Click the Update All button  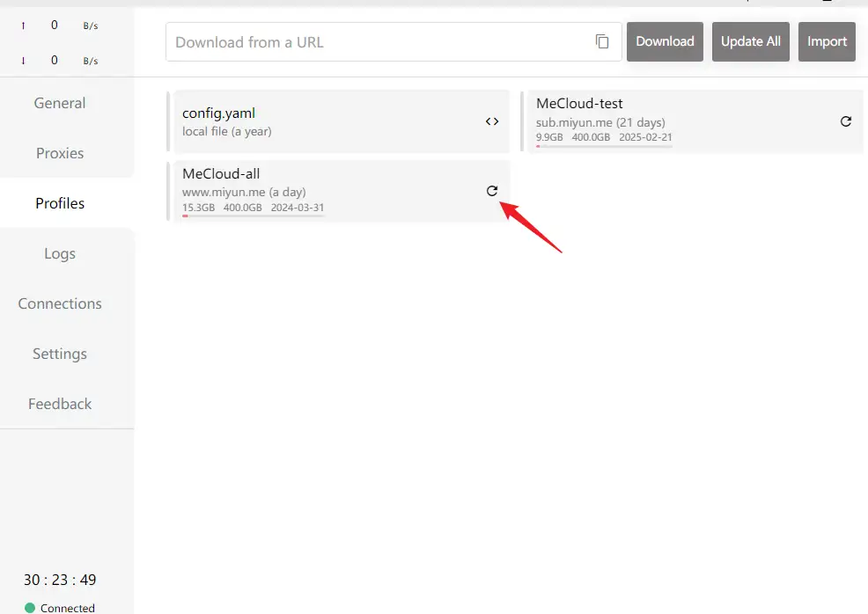[750, 41]
